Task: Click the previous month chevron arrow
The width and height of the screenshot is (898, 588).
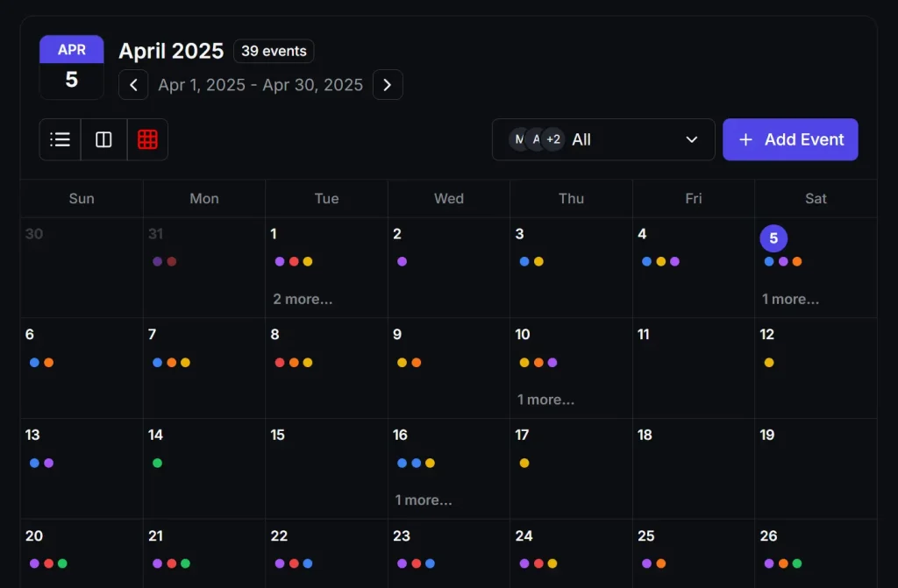Action: 133,85
